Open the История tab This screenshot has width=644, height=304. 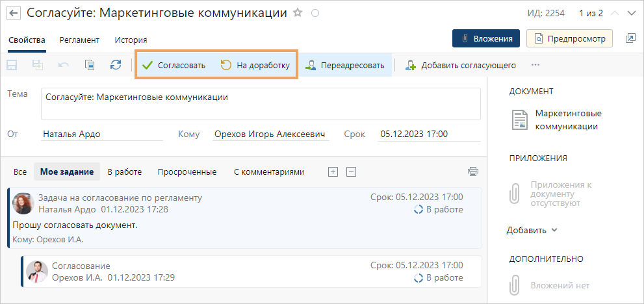pos(131,40)
